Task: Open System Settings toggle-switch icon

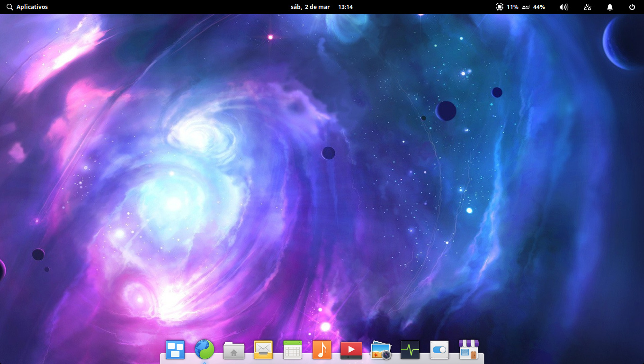Action: [439, 350]
